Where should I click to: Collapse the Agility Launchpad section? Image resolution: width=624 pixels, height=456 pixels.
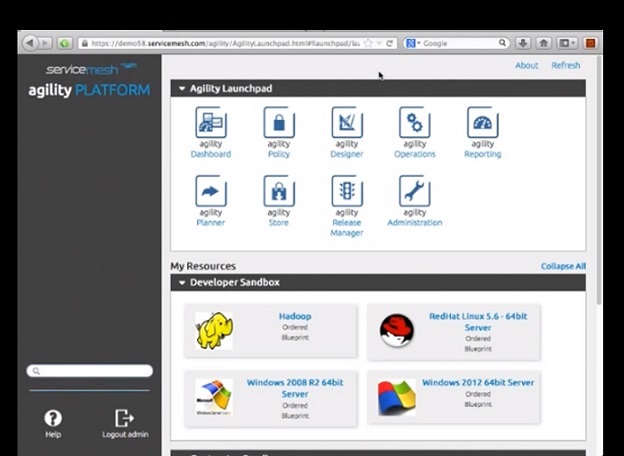182,89
